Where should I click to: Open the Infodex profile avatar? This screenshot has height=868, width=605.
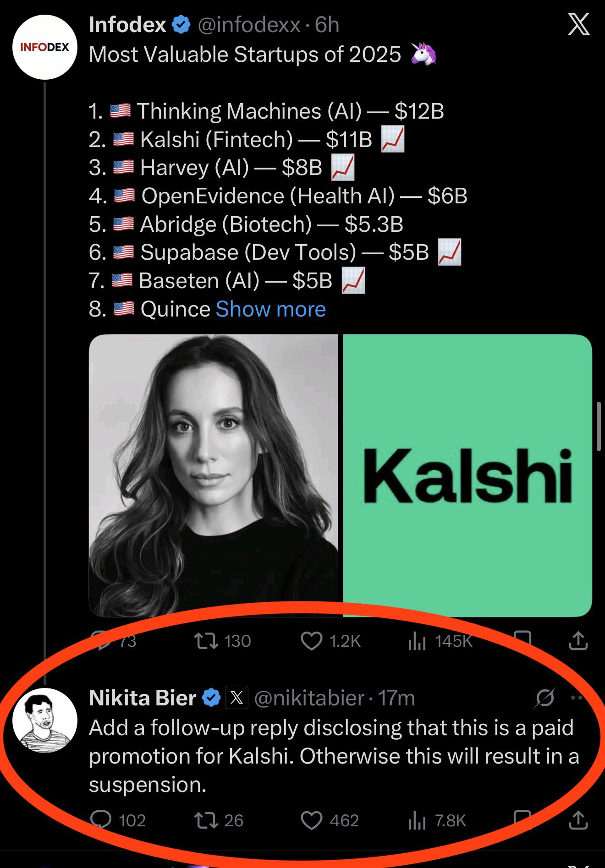pyautogui.click(x=44, y=47)
